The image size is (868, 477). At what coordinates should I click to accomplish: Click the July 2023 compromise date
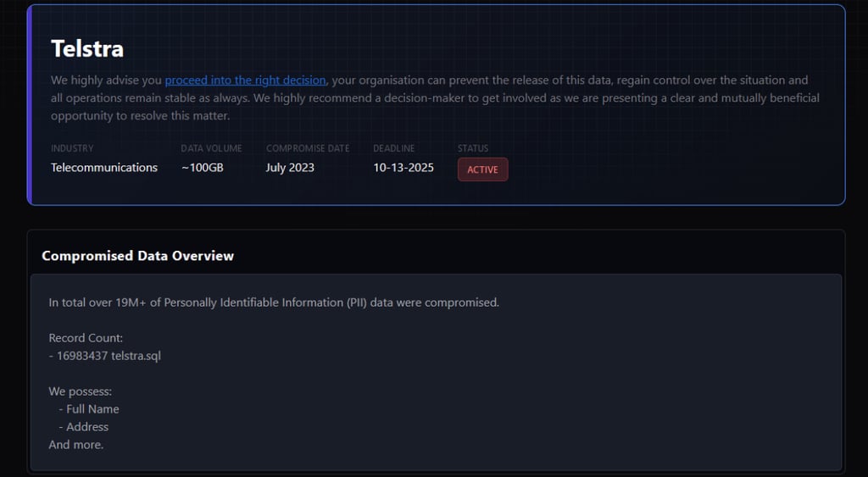click(x=290, y=168)
